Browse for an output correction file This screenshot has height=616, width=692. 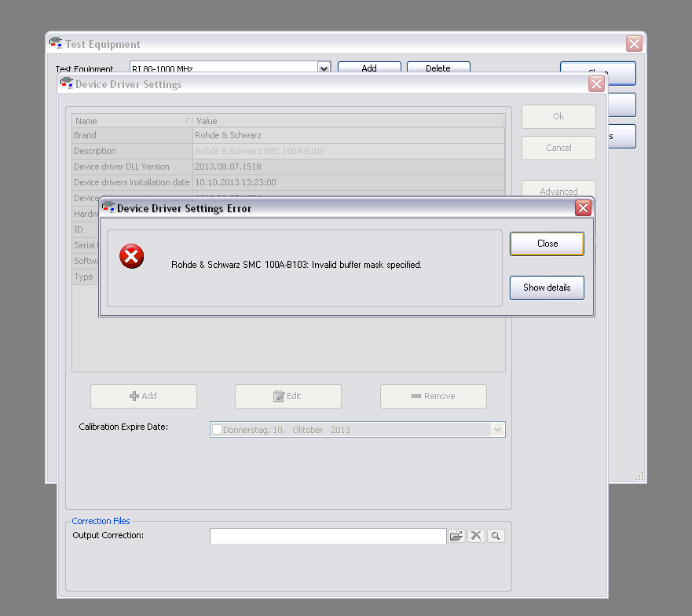coord(456,536)
